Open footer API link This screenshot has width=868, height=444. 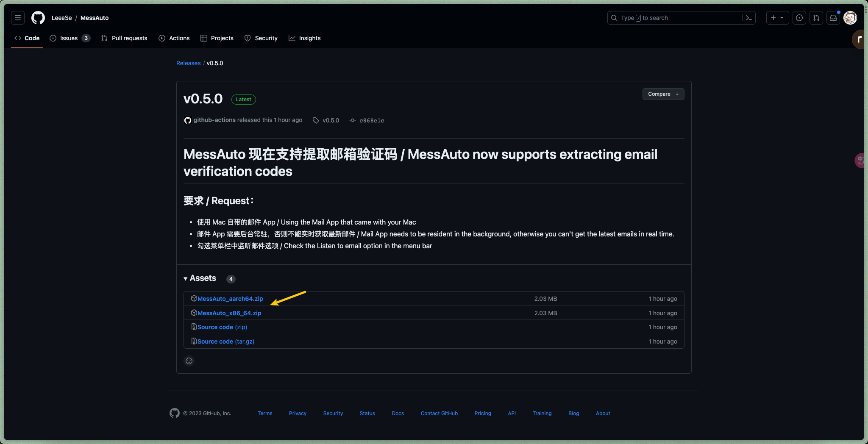pos(512,413)
